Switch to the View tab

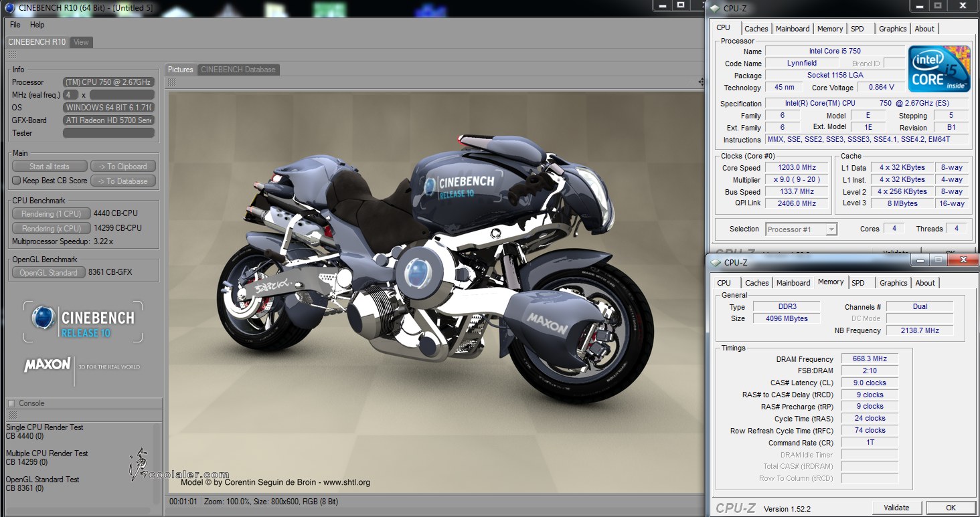81,42
